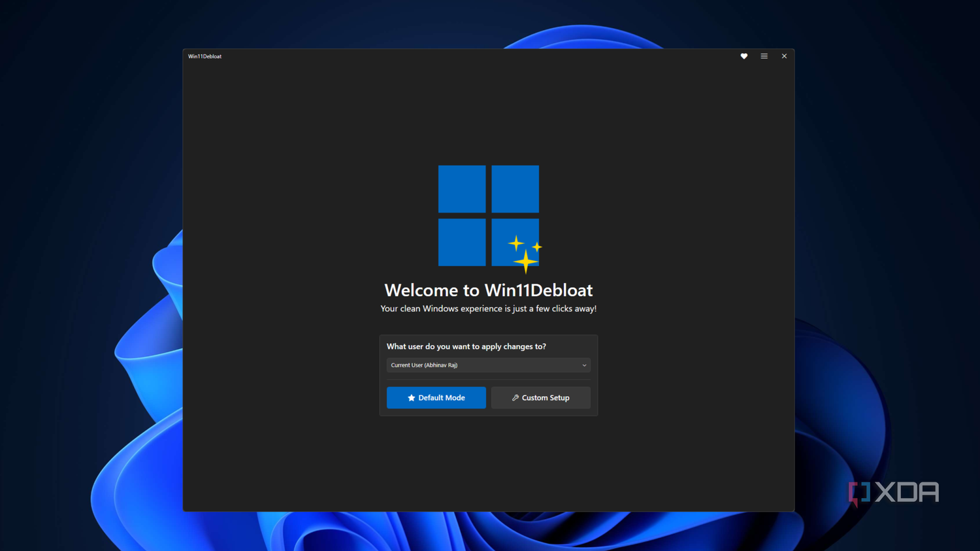
Task: Click the Windows logo with sparkles image
Action: [x=490, y=219]
